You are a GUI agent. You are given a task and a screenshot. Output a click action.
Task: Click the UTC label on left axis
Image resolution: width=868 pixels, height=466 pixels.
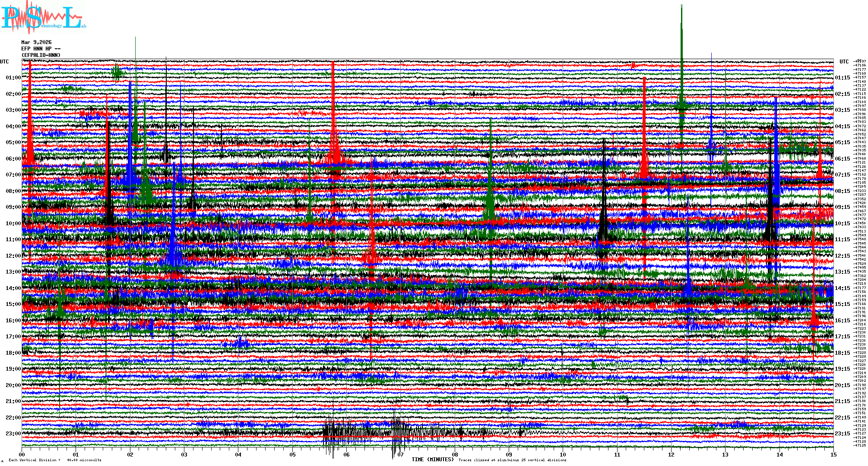(x=4, y=62)
